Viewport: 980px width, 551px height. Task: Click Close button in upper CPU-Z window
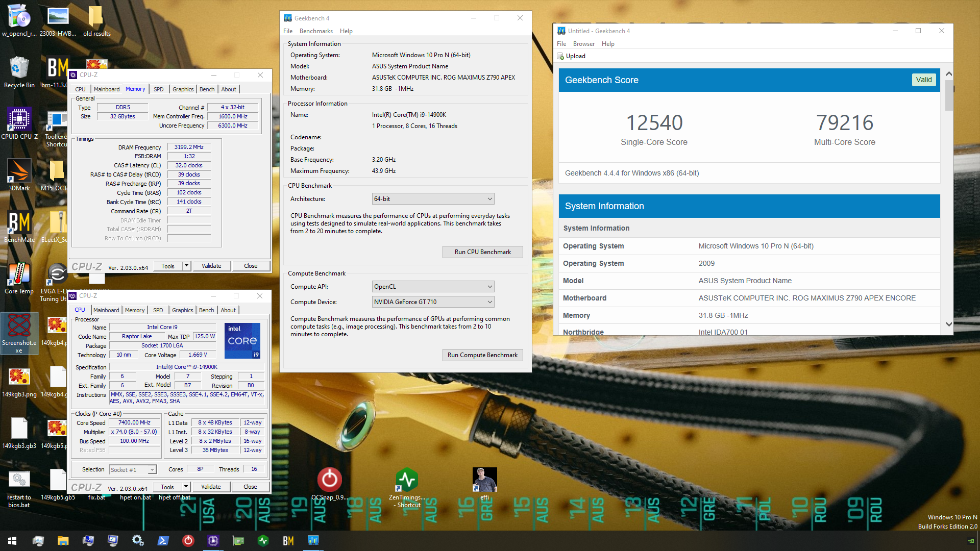(251, 266)
